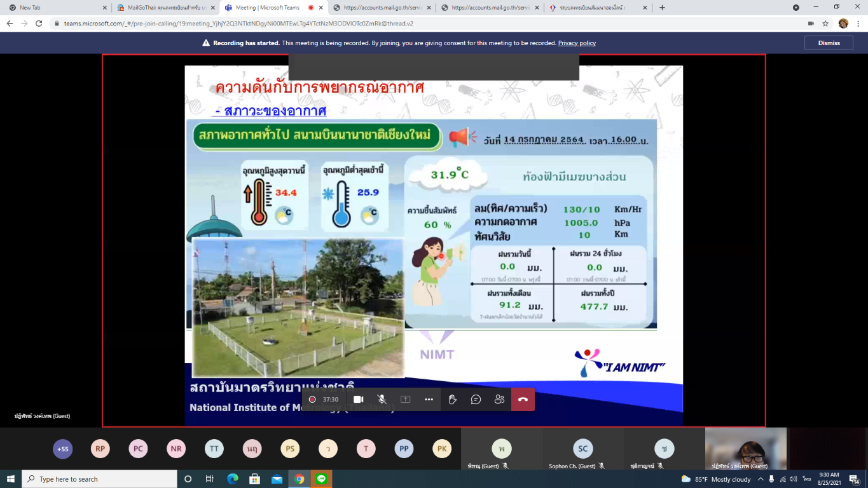The width and height of the screenshot is (868, 488).
Task: Hang up with the red phone button
Action: coord(523,399)
